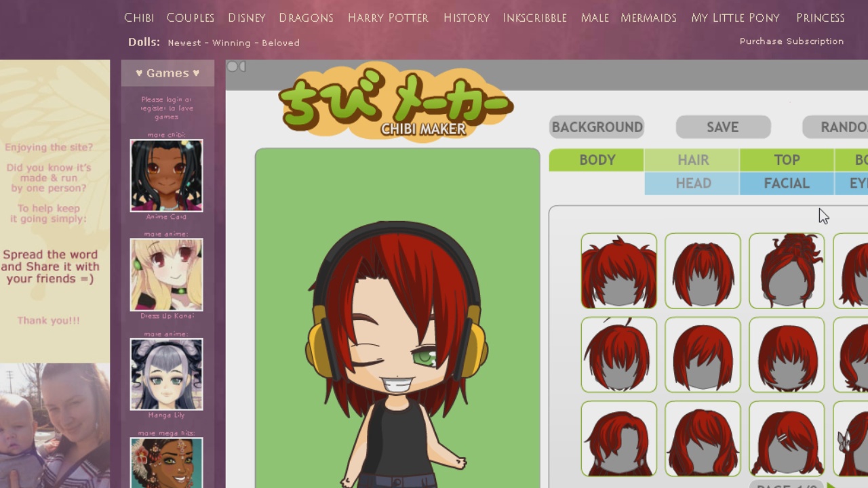The height and width of the screenshot is (488, 868).
Task: Click the Newest dolls link
Action: click(184, 43)
